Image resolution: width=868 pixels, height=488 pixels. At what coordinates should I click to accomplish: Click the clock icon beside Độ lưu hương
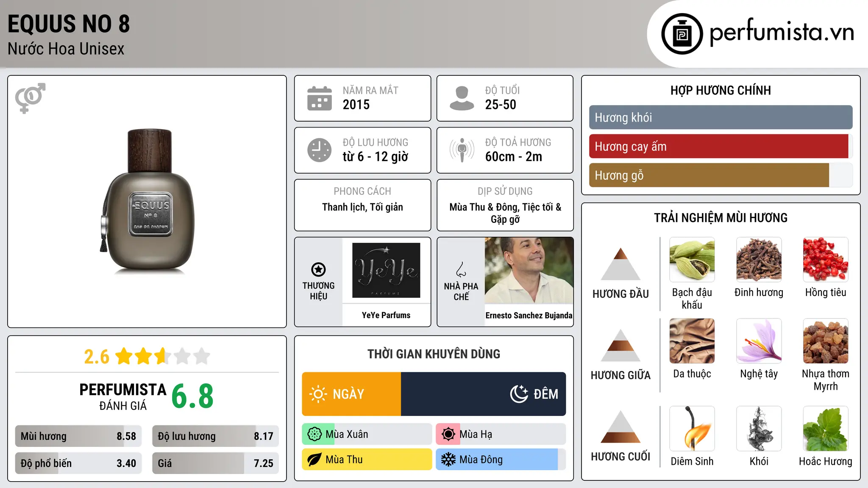tap(320, 150)
